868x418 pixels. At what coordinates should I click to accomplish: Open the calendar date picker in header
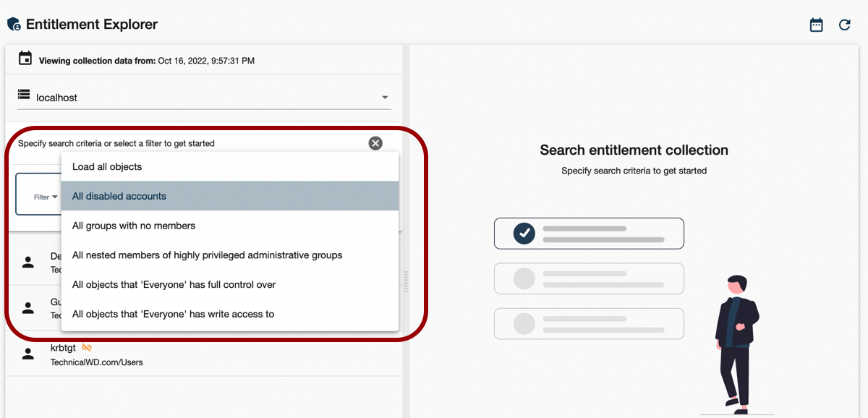[816, 25]
